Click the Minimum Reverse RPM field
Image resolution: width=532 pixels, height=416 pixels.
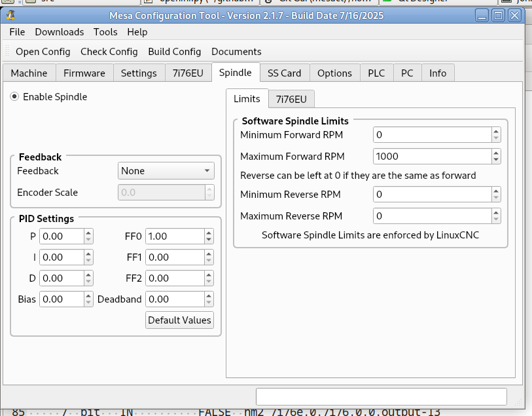433,195
